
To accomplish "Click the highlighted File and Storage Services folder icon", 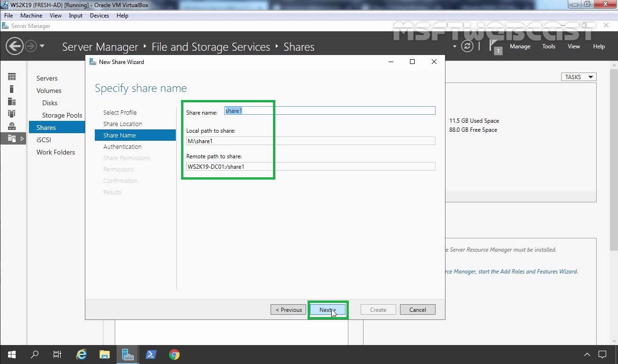I will [x=12, y=138].
